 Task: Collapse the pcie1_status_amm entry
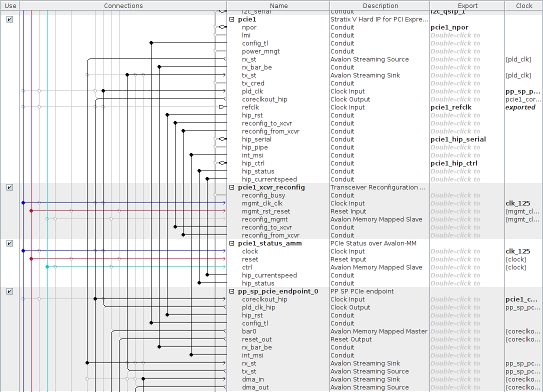pos(231,243)
